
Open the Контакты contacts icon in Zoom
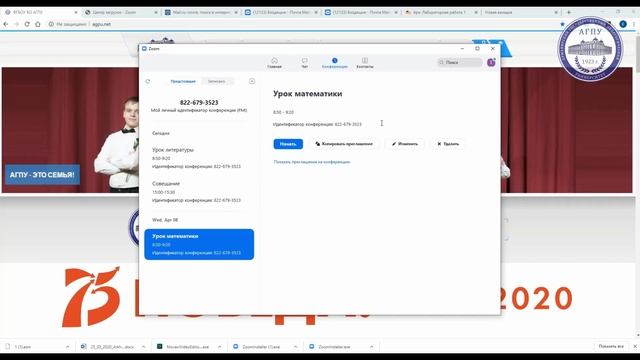365,62
